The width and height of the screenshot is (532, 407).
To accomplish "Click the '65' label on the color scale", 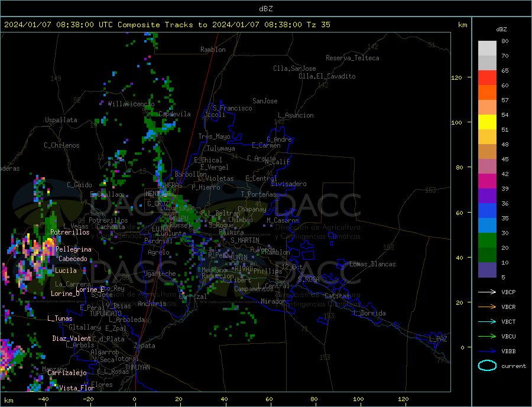I will [x=505, y=70].
